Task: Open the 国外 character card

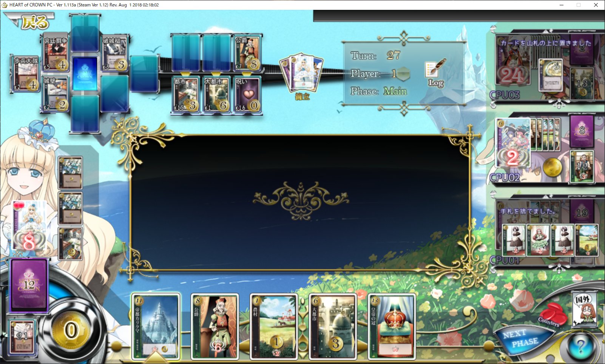Action: coord(585,310)
